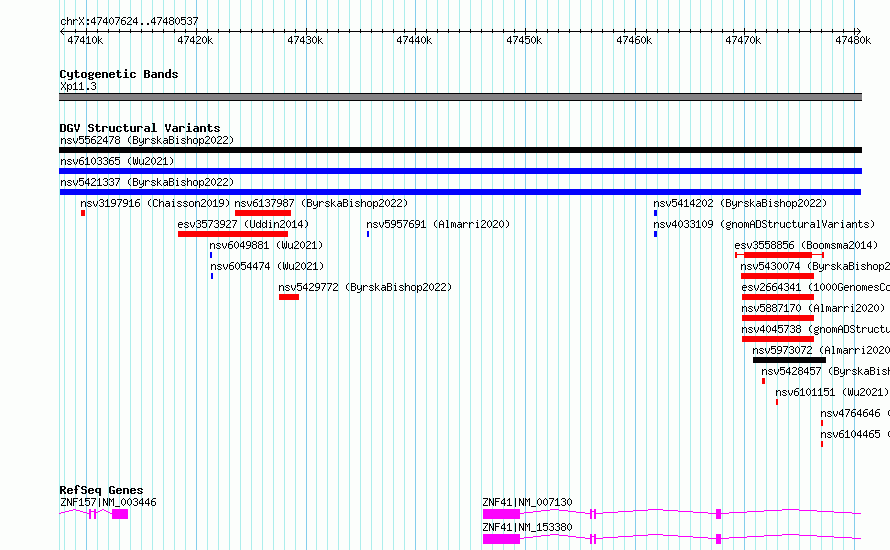Select the esv2664341 red variant bar

click(778, 297)
